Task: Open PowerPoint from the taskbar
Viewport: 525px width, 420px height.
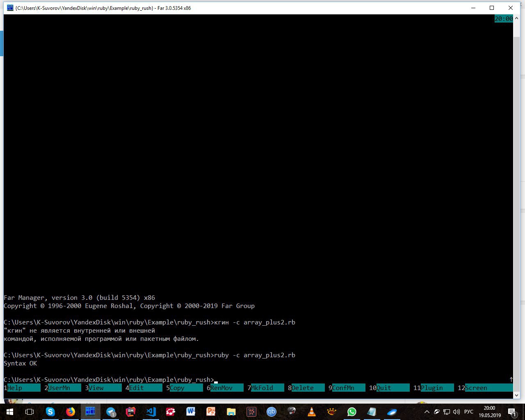Action: pyautogui.click(x=211, y=411)
